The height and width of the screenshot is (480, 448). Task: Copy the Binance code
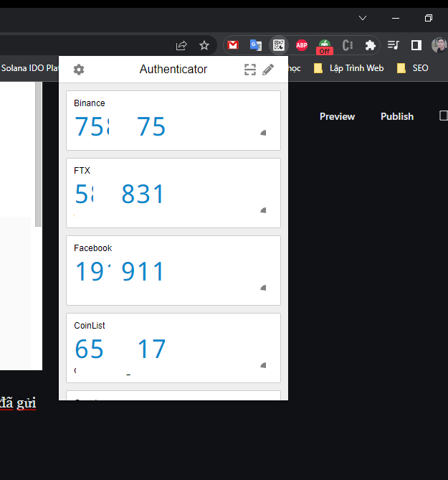pyautogui.click(x=120, y=126)
